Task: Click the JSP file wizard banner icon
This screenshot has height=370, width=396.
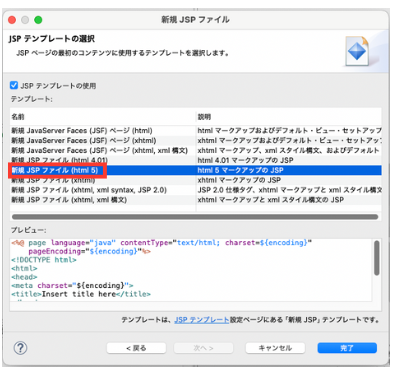Action: tap(358, 51)
